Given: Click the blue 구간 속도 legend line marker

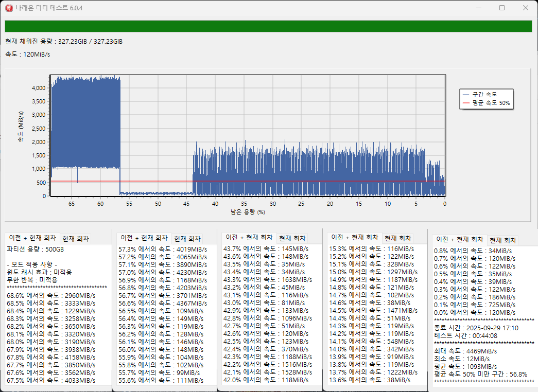Looking at the screenshot, I should click(465, 95).
